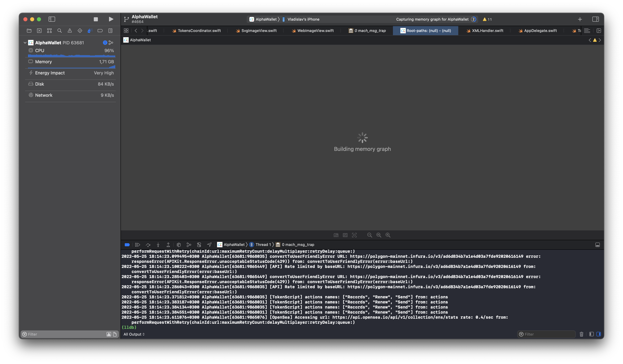Screen dimensions: 623x364
Task: Open the All Output dropdown
Action: 134,334
